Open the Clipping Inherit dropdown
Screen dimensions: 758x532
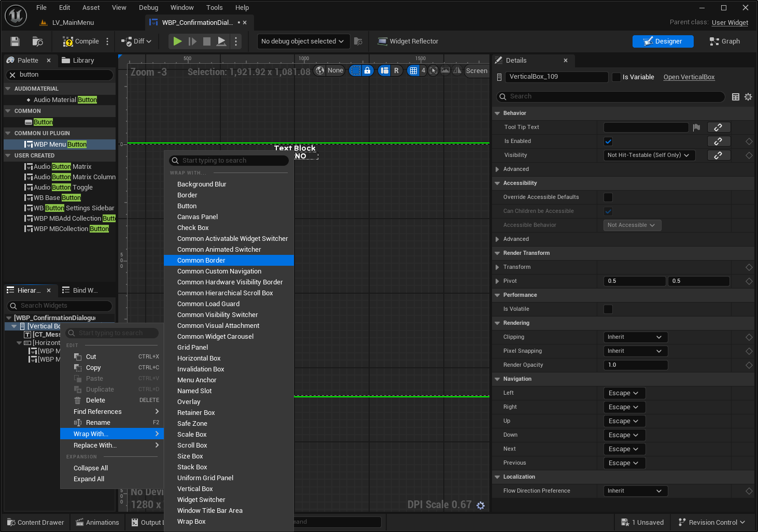pos(635,337)
